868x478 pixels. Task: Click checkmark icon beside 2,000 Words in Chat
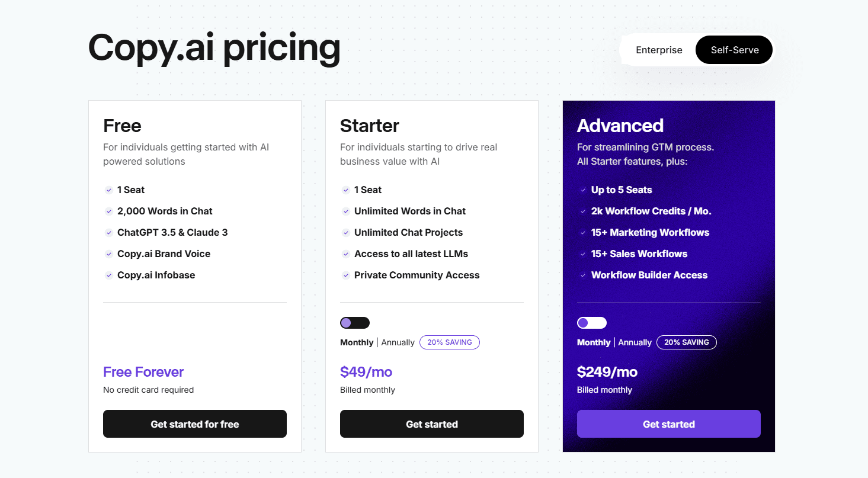tap(109, 211)
